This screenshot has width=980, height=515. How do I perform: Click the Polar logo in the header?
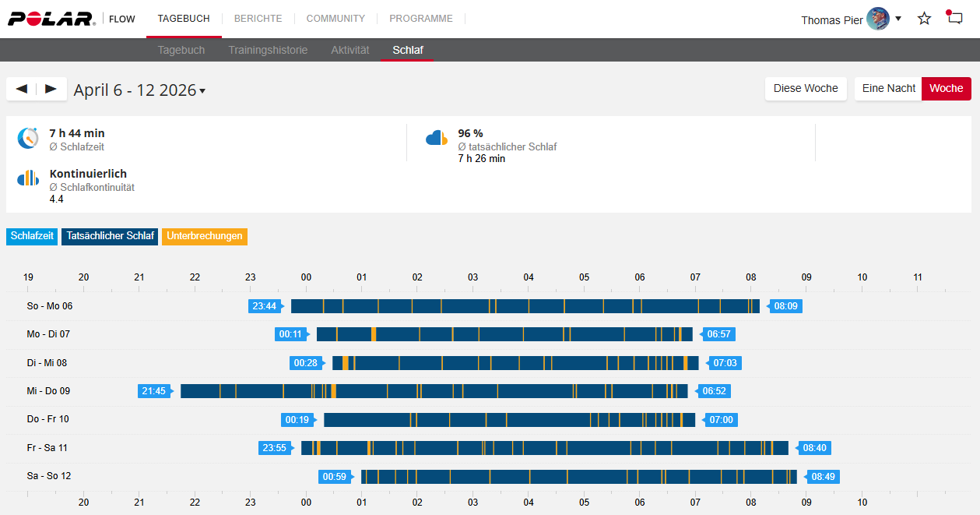tap(51, 19)
